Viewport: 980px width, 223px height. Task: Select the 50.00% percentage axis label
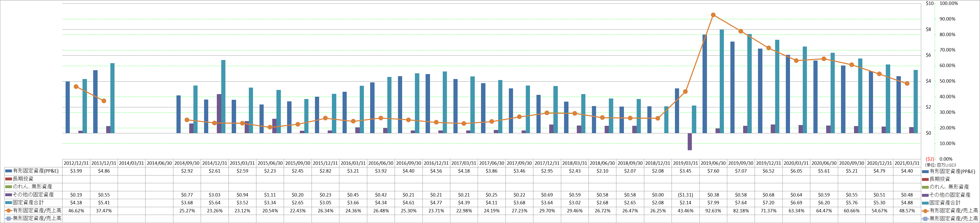947,81
